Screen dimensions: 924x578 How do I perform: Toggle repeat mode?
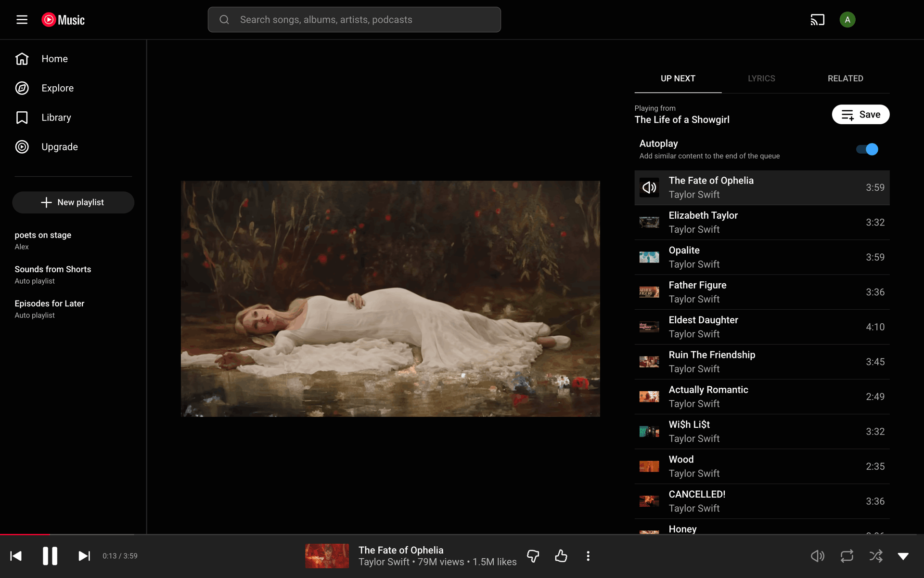(847, 556)
